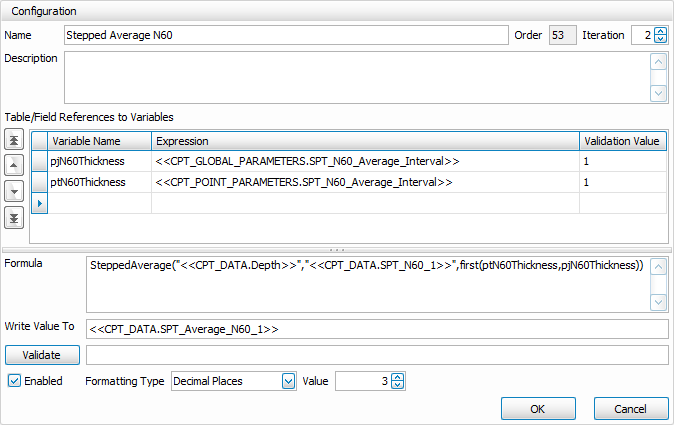The height and width of the screenshot is (425, 674).
Task: Decrease the Iteration value with down arrow
Action: 661,39
